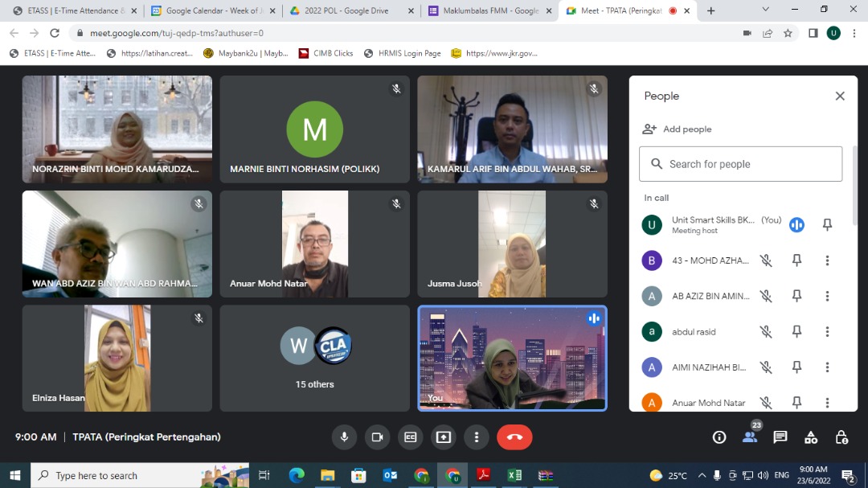Click Add people
This screenshot has height=488, width=868.
[x=677, y=129]
